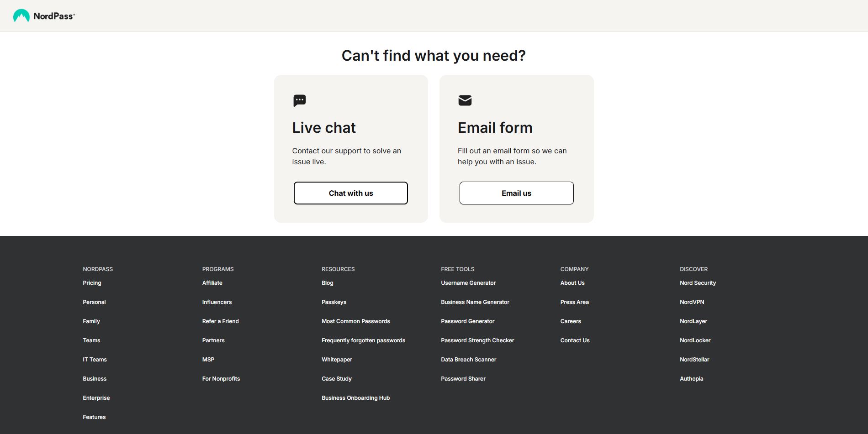Open the Data Breach Scanner
Viewport: 868px width, 434px height.
(x=469, y=360)
